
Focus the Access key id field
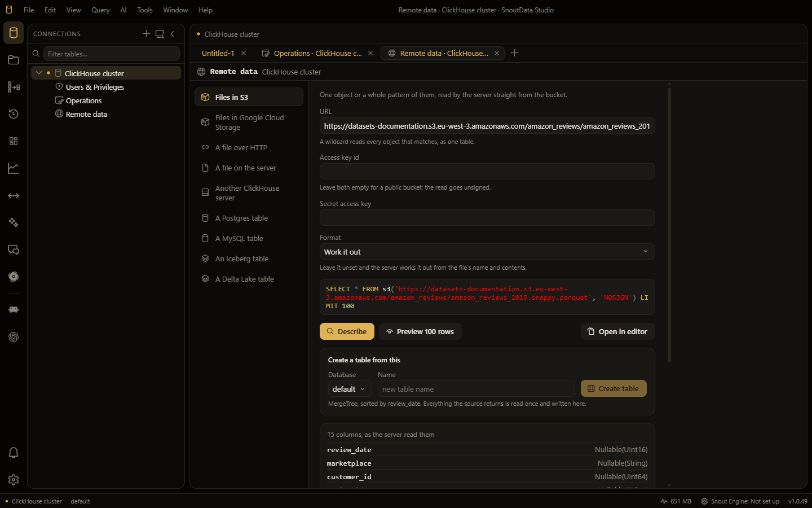click(487, 172)
